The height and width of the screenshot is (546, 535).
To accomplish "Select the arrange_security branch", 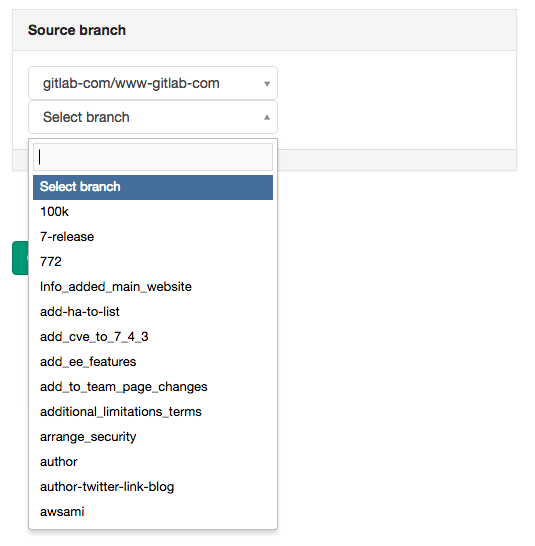I will (153, 437).
